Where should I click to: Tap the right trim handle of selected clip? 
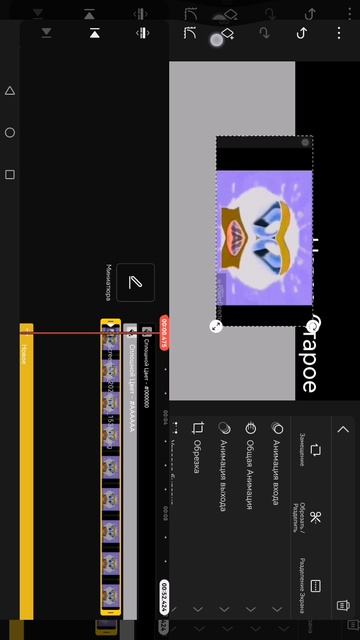[x=111, y=612]
